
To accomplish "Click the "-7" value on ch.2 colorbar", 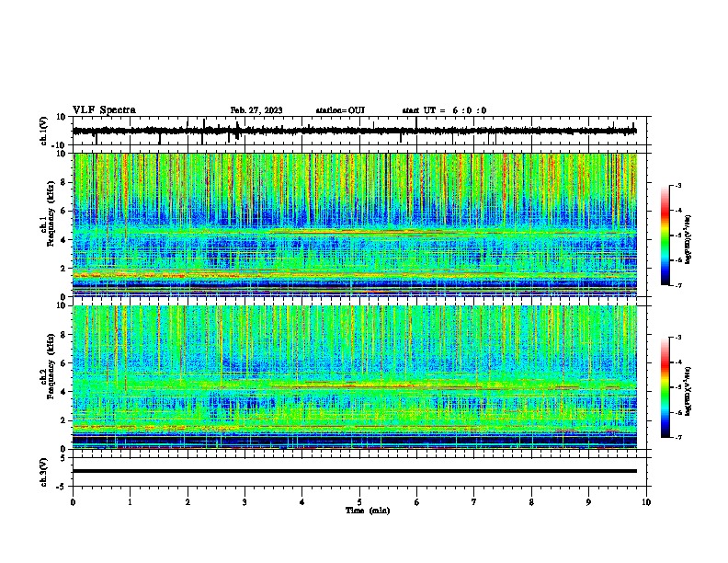I will pos(678,438).
